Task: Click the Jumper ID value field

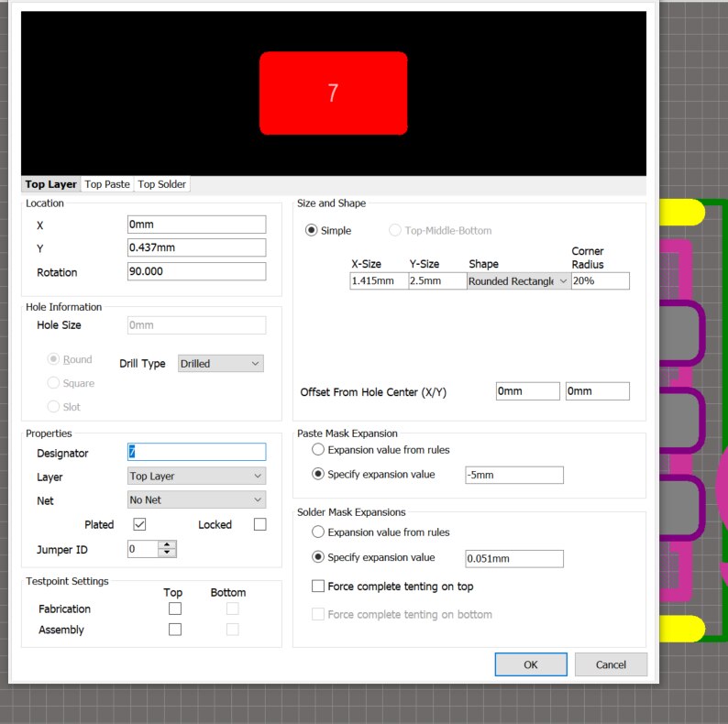Action: point(143,549)
